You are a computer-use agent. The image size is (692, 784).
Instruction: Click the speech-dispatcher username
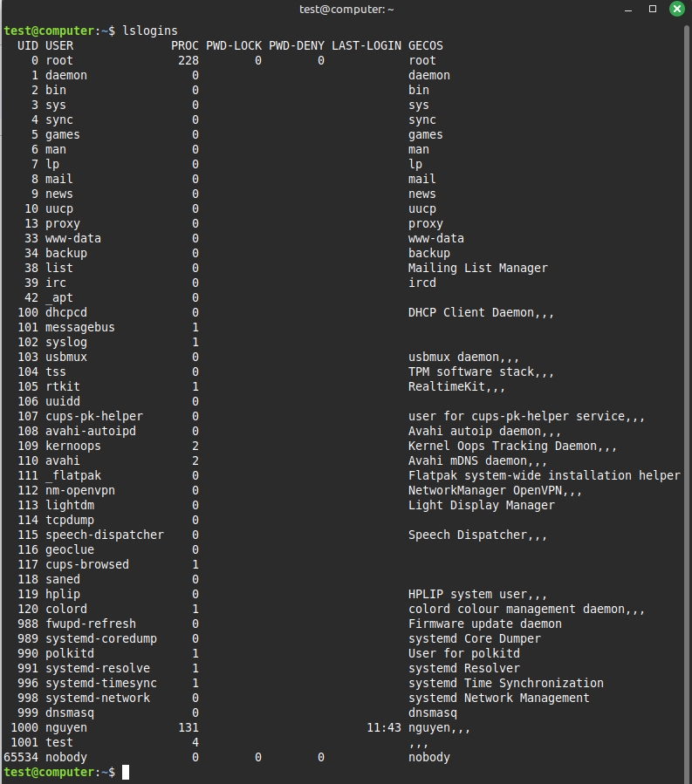(x=105, y=535)
